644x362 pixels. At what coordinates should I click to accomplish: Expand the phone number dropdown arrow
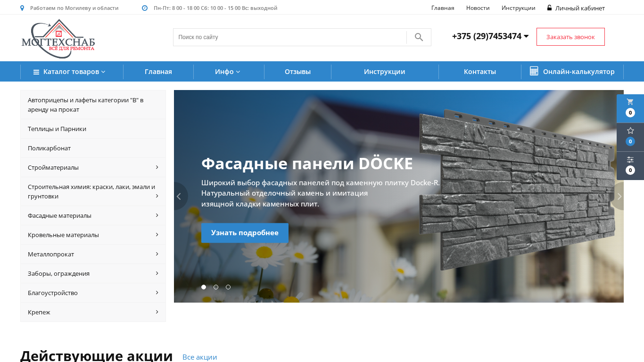526,36
